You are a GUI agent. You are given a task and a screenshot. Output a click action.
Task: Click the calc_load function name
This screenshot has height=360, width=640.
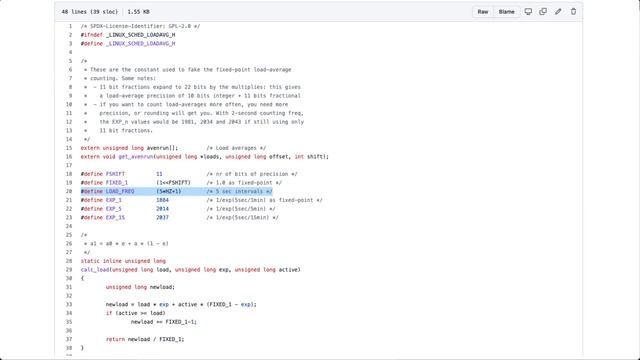95,270
